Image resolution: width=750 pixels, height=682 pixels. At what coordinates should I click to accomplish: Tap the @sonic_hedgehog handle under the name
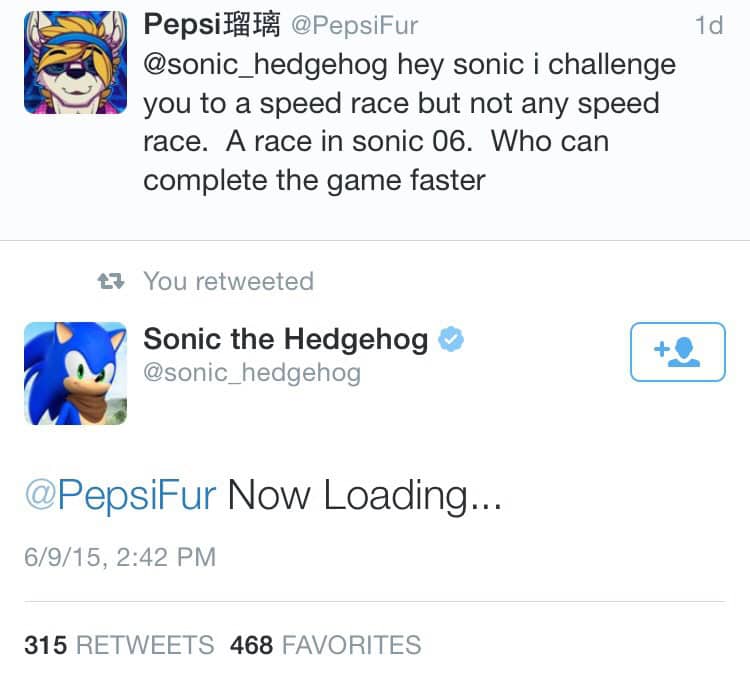click(x=252, y=373)
